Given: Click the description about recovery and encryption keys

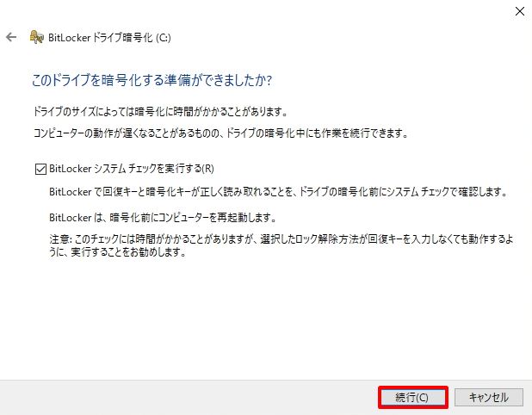Looking at the screenshot, I should click(278, 192).
